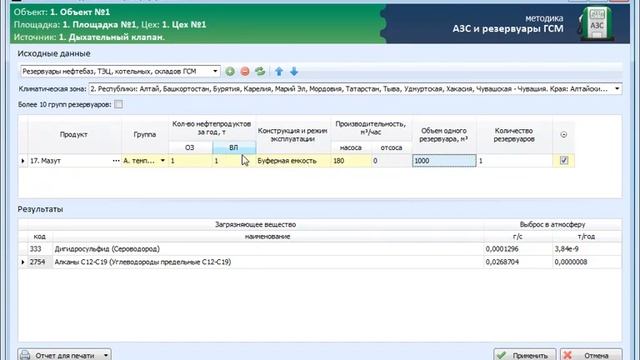Click the small circle icon in table header
640x360 pixels.
click(564, 134)
